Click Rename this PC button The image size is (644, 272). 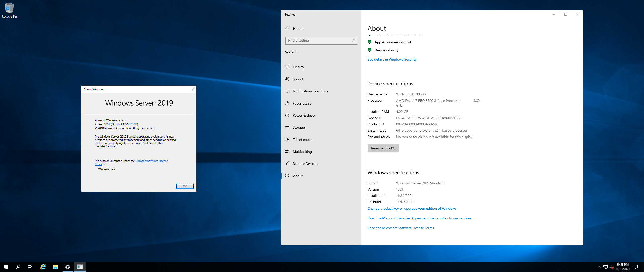coord(383,148)
